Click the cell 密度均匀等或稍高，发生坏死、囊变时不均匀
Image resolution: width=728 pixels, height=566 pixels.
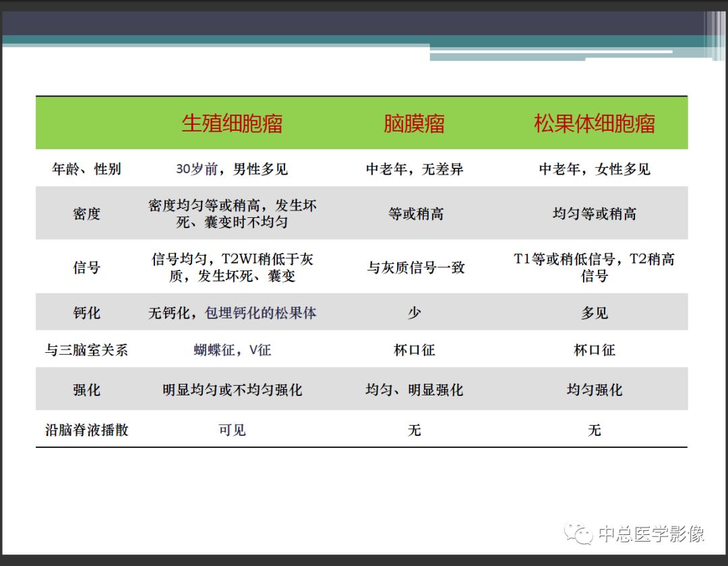click(232, 214)
